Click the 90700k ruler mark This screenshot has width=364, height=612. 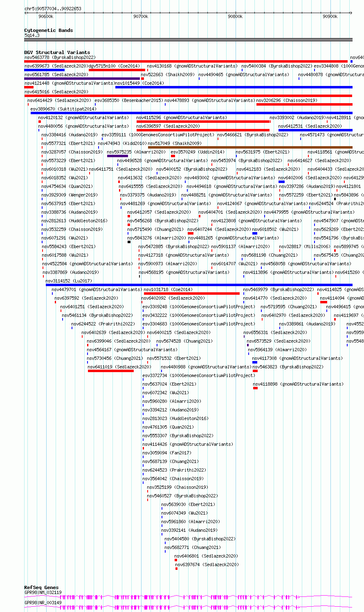pos(141,17)
